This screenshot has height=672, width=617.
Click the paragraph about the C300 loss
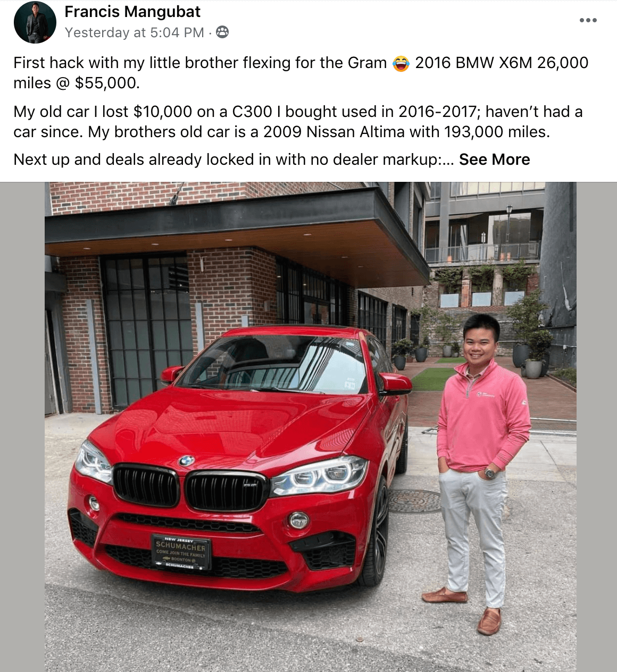pos(298,121)
